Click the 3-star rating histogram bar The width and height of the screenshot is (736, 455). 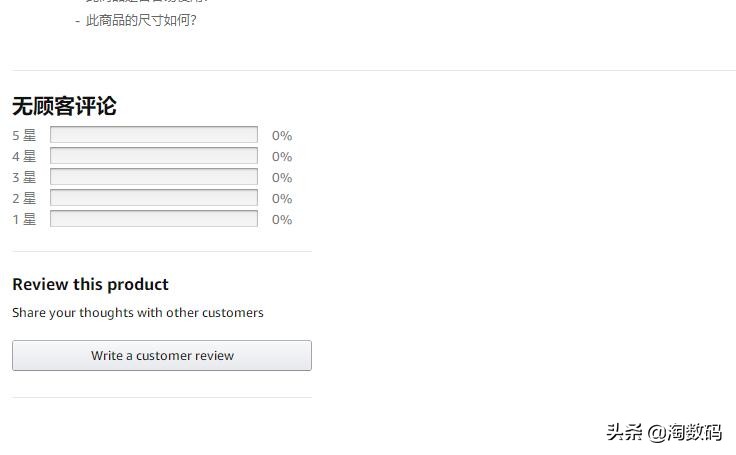[x=154, y=177]
